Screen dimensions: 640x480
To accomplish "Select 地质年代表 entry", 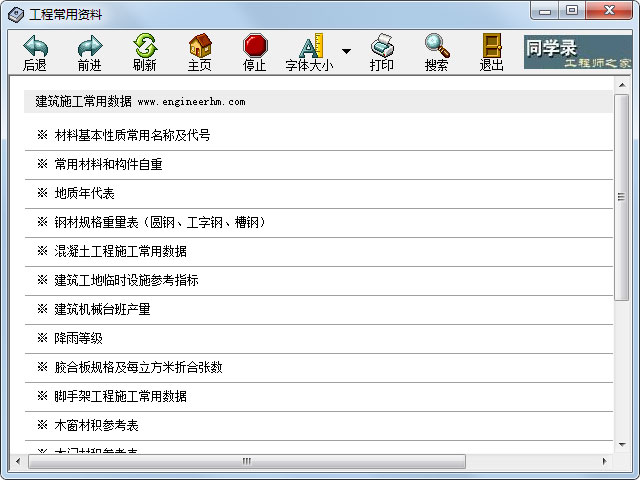I will (x=84, y=193).
